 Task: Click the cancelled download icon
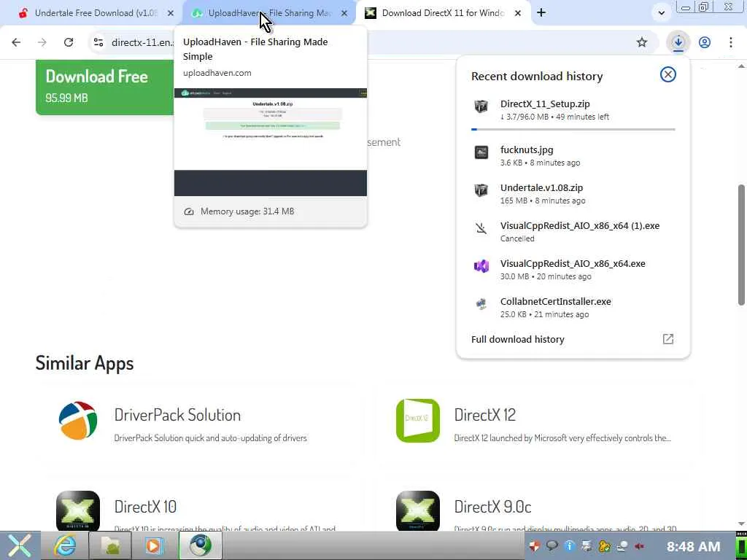click(x=481, y=228)
